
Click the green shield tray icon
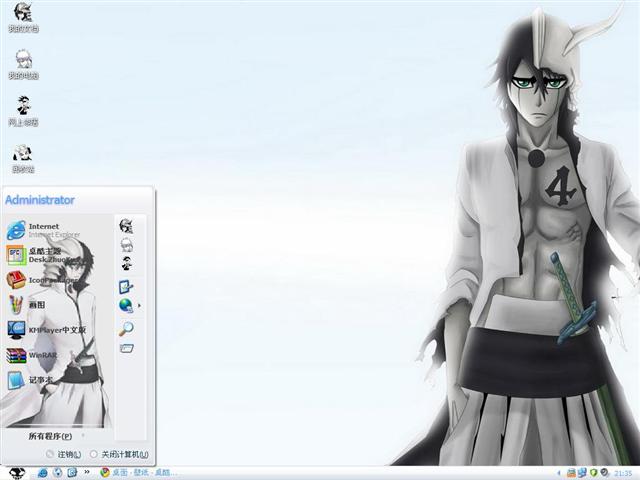point(594,473)
